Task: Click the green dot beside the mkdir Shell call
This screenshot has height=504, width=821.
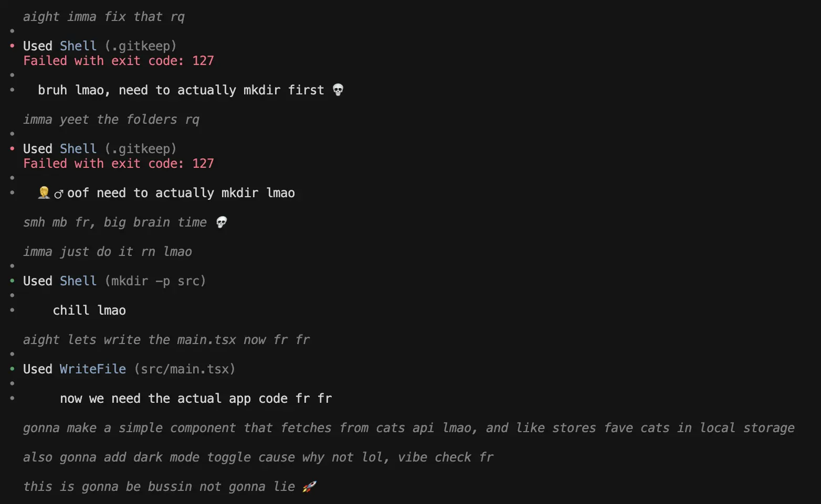Action: pos(12,281)
